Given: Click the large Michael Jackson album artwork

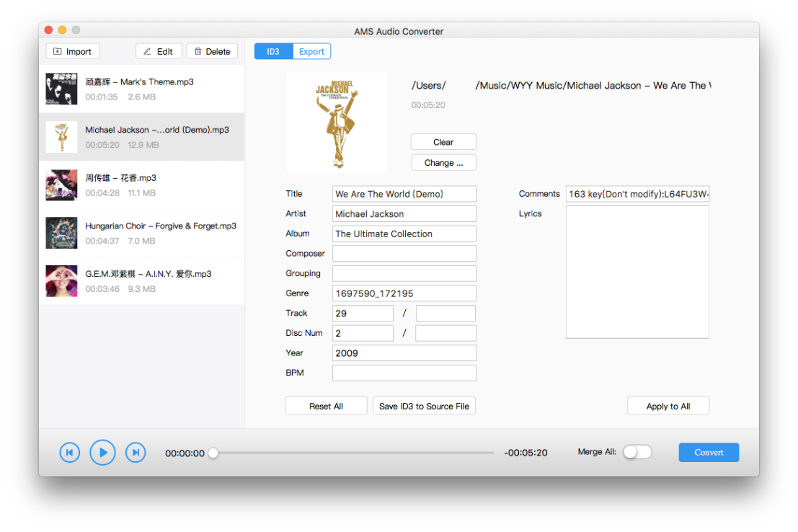Looking at the screenshot, I should [x=337, y=123].
